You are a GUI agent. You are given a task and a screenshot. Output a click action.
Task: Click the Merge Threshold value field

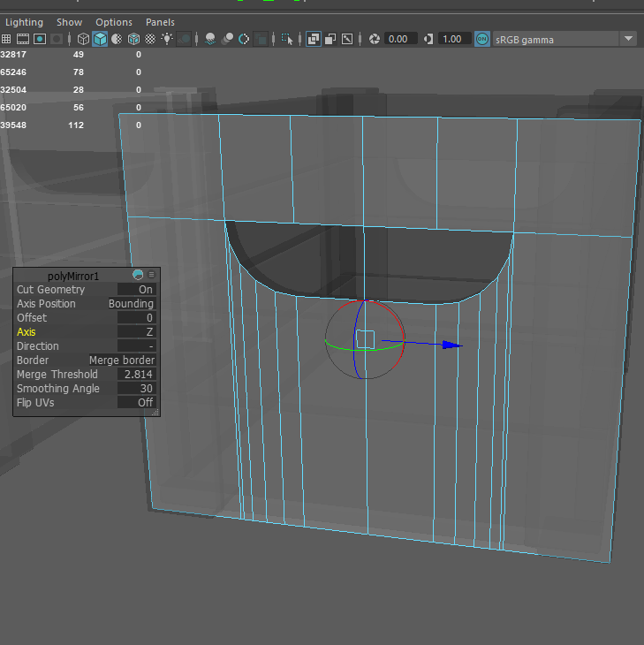coord(138,375)
